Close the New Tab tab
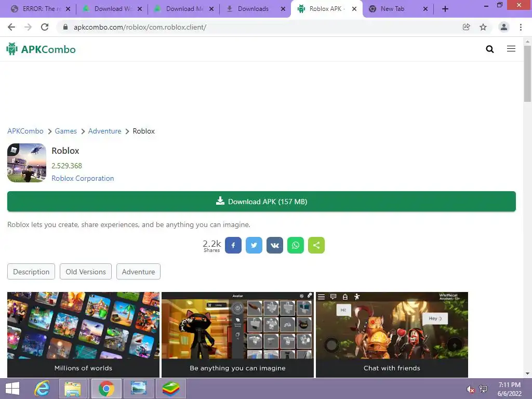The image size is (532, 399). coord(425,9)
